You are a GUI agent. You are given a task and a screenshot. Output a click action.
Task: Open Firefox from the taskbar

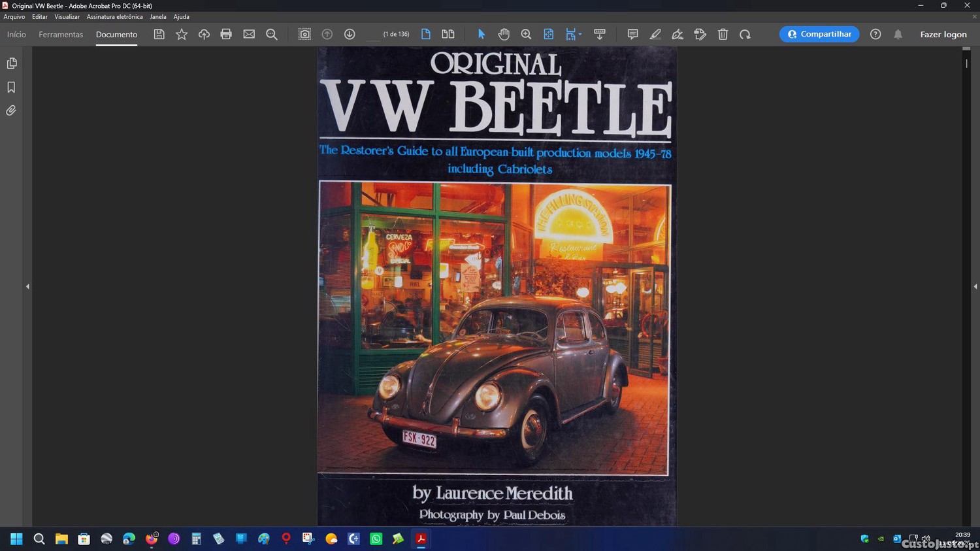[x=152, y=539]
